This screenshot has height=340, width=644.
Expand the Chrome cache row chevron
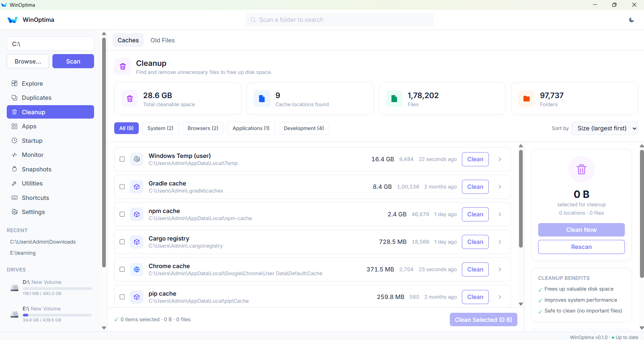pyautogui.click(x=500, y=269)
